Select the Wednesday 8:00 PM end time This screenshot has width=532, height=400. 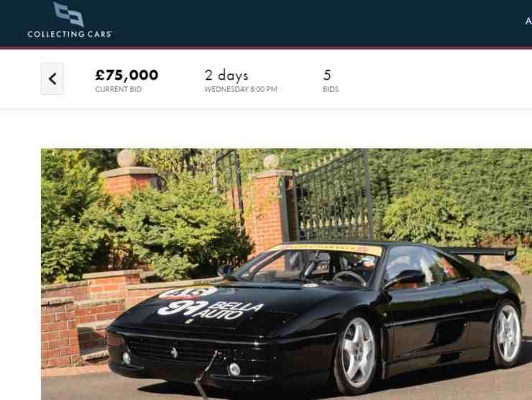point(241,89)
